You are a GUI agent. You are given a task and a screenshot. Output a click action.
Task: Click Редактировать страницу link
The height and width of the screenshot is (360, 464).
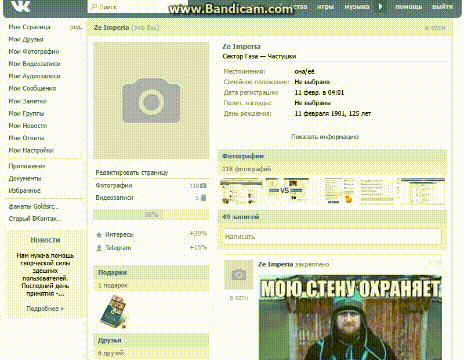pyautogui.click(x=132, y=173)
